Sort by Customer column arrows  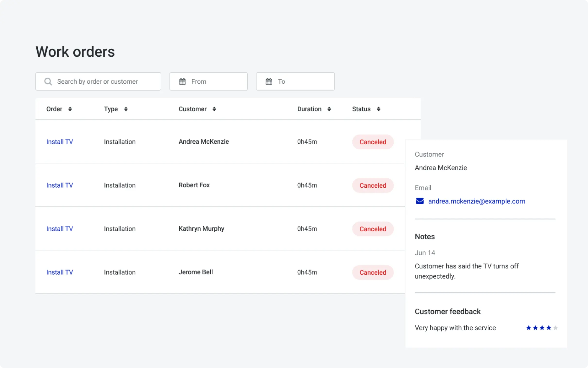tap(214, 109)
